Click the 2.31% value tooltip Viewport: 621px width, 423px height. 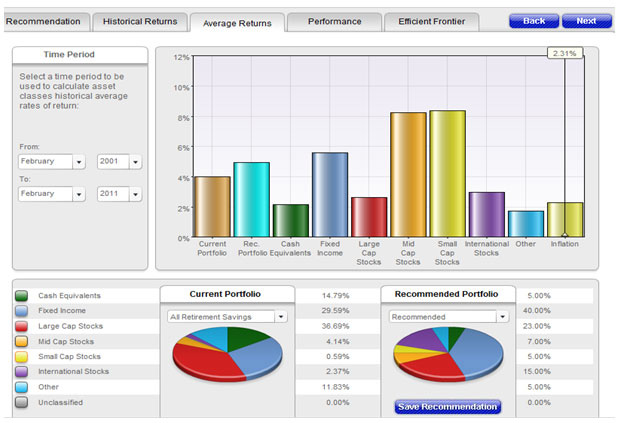click(565, 53)
